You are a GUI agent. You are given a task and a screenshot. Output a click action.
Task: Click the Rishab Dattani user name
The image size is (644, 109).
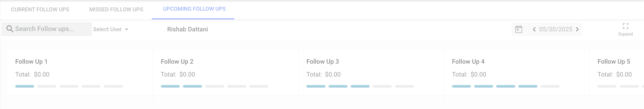click(187, 29)
